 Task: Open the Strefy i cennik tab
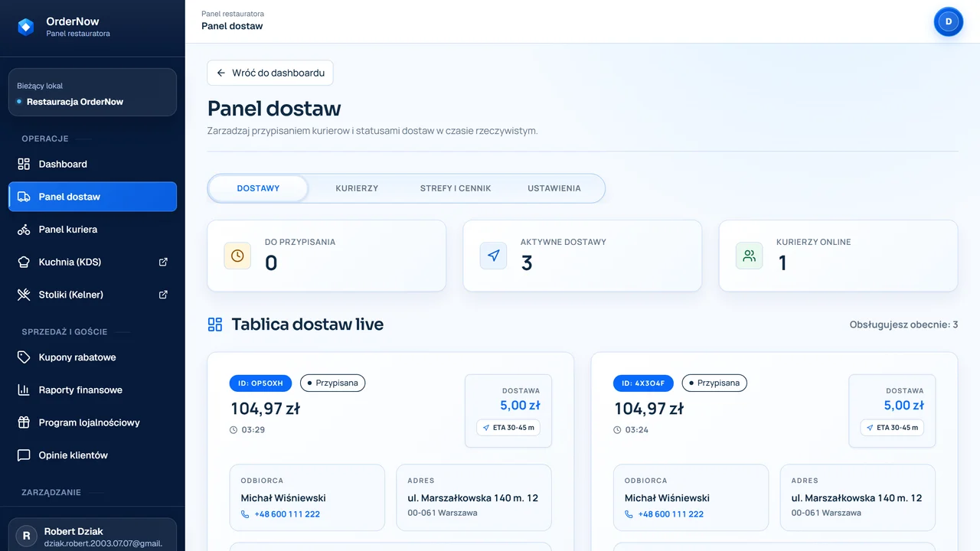click(x=456, y=188)
